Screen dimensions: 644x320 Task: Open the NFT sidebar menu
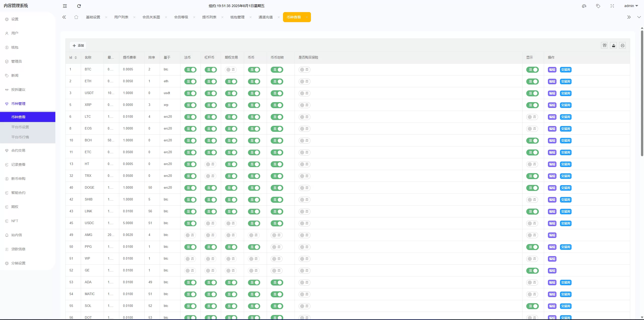coord(28,221)
